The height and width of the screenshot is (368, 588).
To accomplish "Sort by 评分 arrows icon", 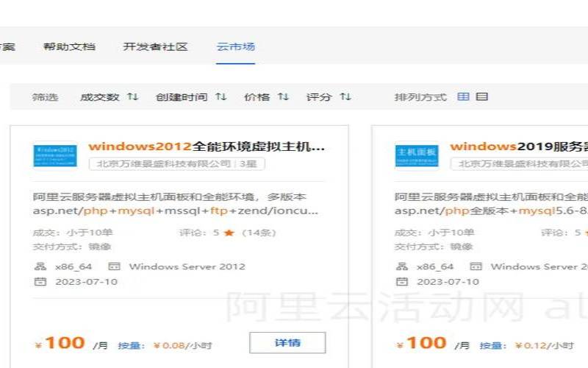I will point(345,97).
